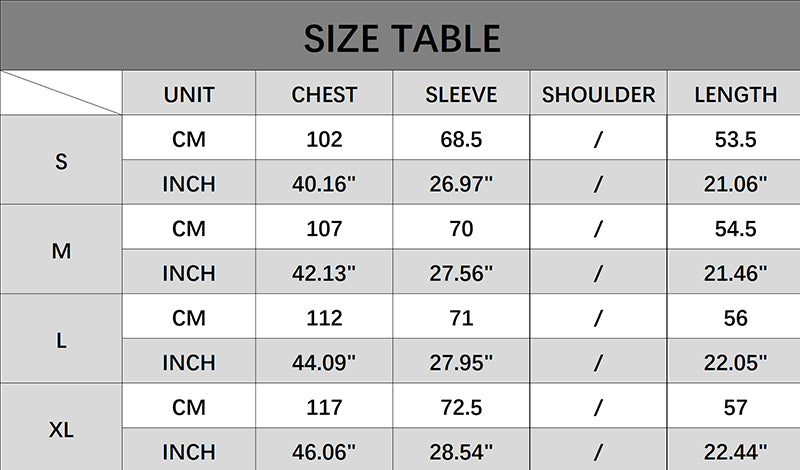Click the CHEST column header
Viewport: 800px width, 470px height.
click(324, 95)
